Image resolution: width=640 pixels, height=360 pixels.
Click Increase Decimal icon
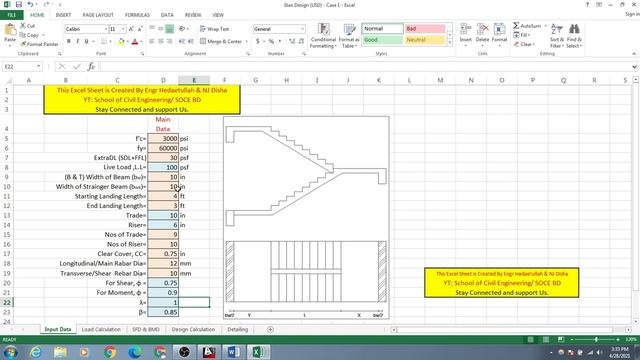pyautogui.click(x=292, y=41)
